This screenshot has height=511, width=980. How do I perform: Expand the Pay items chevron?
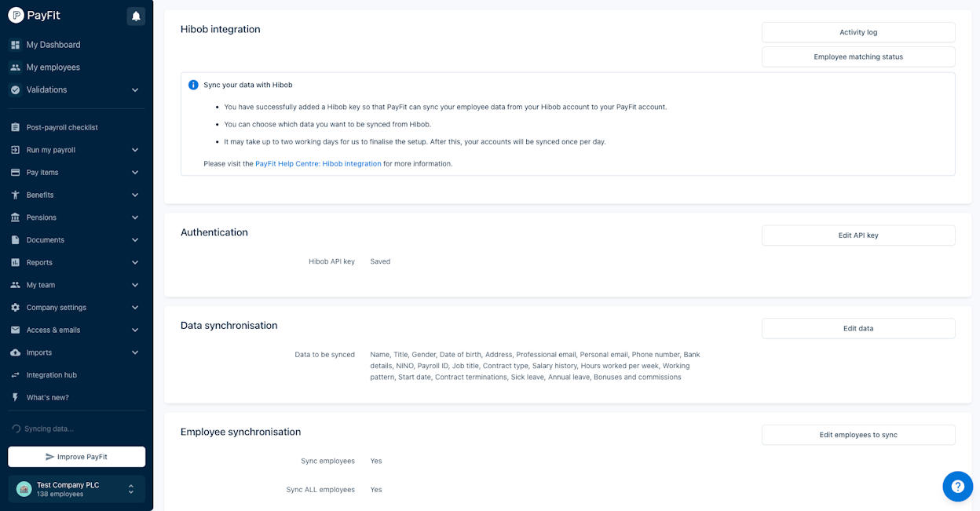pyautogui.click(x=135, y=173)
